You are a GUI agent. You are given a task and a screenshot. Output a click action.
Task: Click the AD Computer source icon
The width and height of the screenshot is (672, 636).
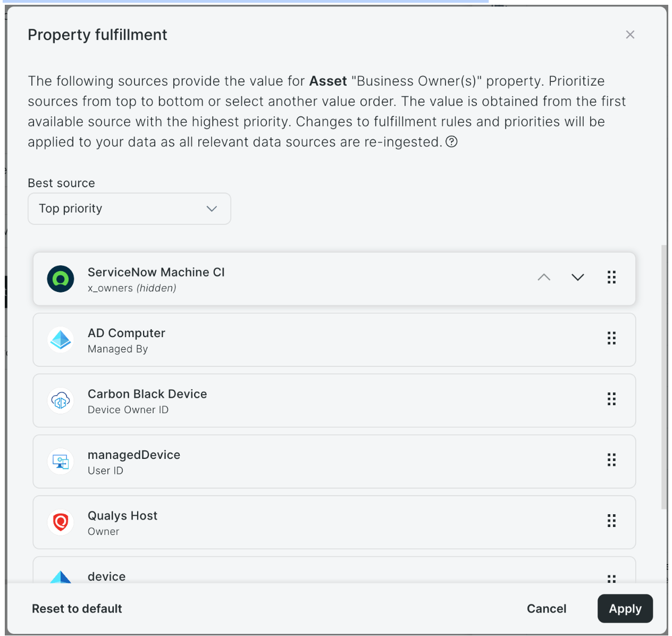click(61, 340)
